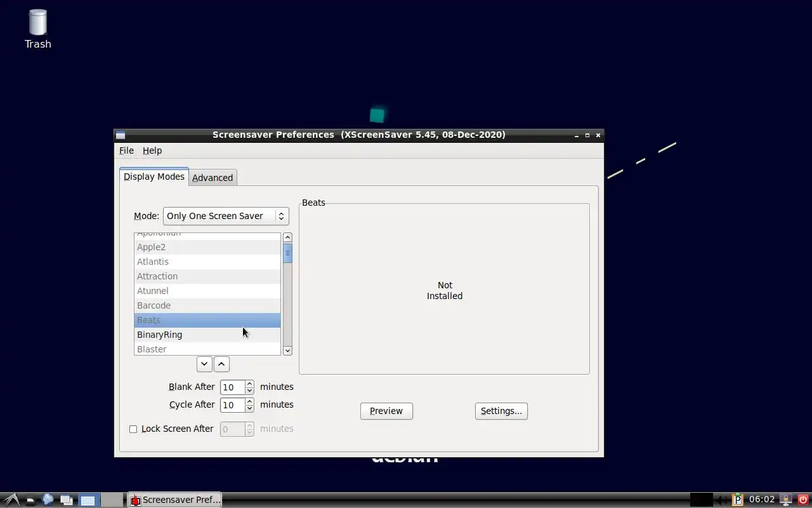Click the minimize-all-windows taskbar icon
Image resolution: width=812 pixels, height=508 pixels.
click(x=67, y=500)
